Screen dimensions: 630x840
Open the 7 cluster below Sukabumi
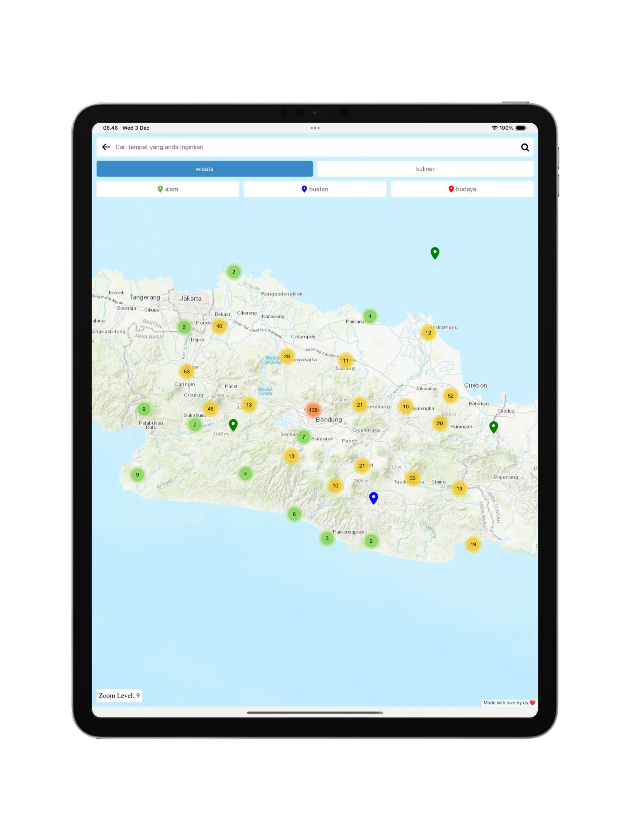[195, 425]
